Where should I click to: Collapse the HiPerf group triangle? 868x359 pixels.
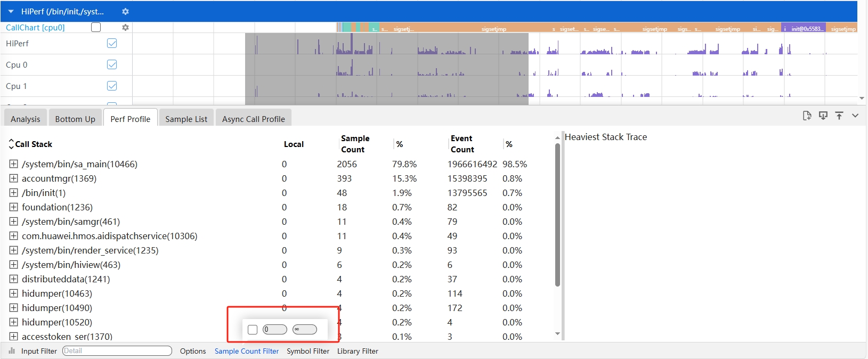click(x=11, y=11)
